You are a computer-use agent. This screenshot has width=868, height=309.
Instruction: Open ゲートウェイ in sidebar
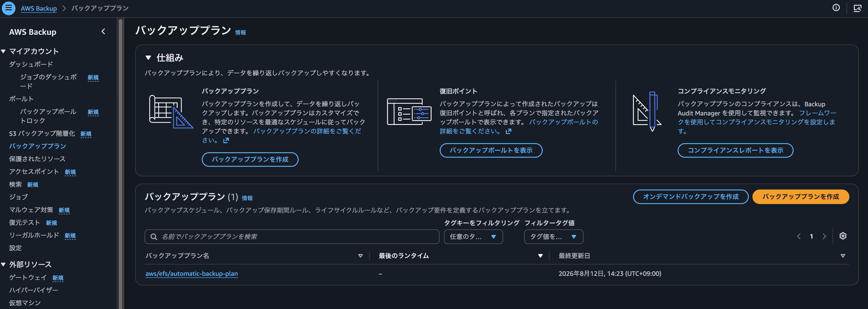click(28, 277)
